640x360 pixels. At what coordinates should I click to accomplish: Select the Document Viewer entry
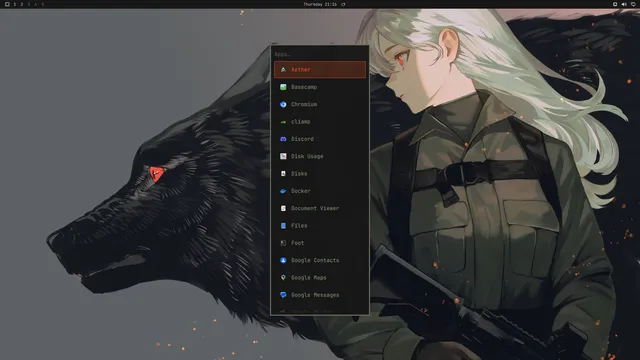(x=320, y=208)
